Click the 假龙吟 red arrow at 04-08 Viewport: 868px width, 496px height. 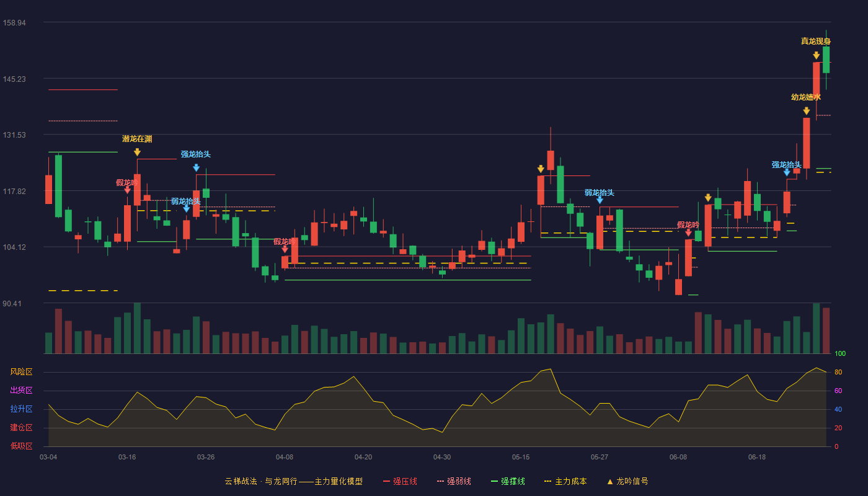pos(285,249)
